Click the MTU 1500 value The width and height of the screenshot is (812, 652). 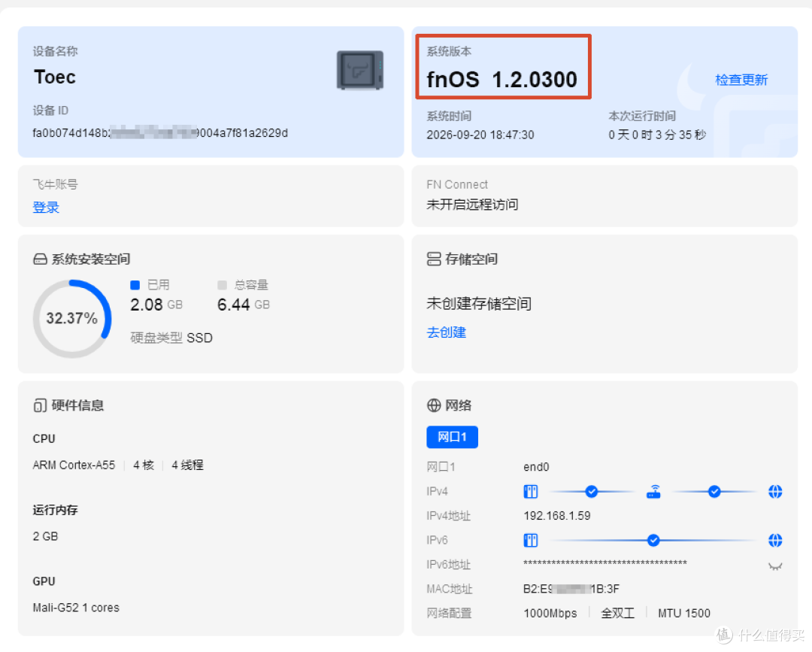tap(684, 614)
